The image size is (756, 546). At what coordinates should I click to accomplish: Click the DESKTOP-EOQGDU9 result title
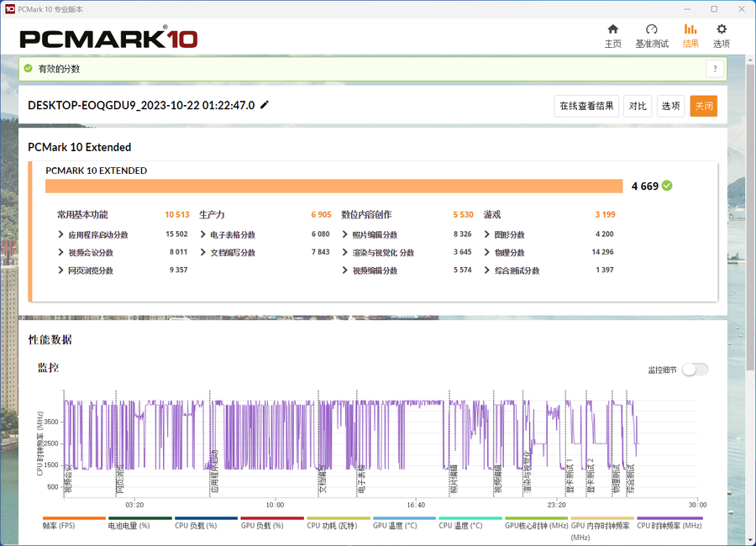pyautogui.click(x=141, y=105)
